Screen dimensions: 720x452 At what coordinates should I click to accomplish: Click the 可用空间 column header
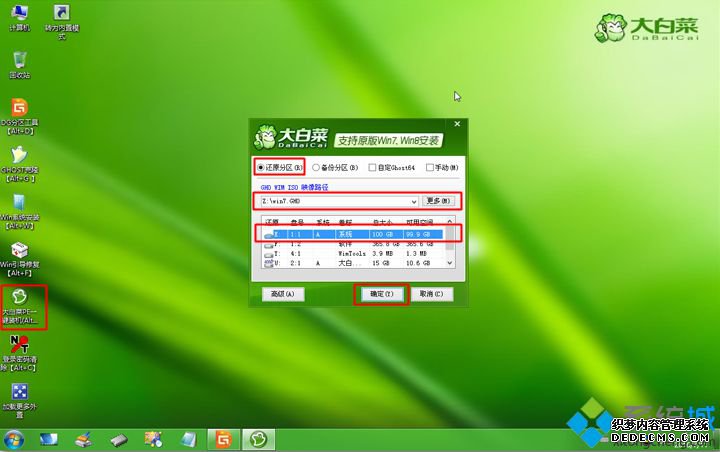[420, 222]
